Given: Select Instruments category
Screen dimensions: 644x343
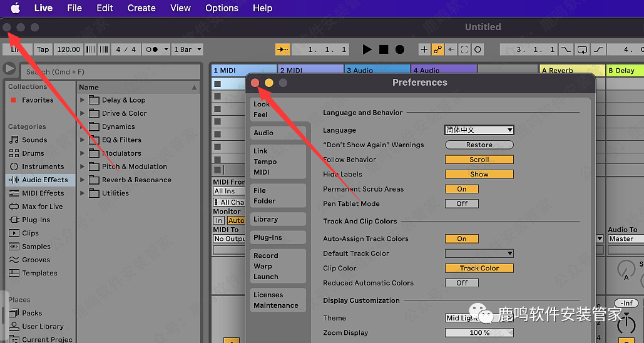Looking at the screenshot, I should 43,166.
